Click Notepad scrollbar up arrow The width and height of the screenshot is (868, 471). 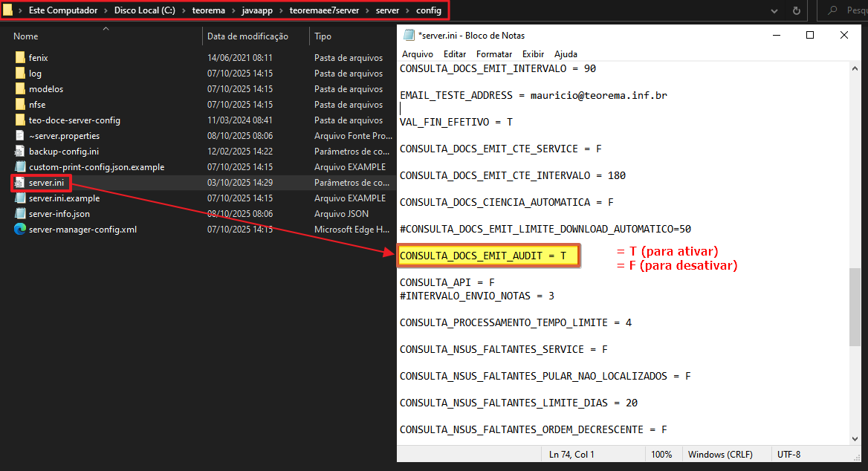[x=855, y=68]
